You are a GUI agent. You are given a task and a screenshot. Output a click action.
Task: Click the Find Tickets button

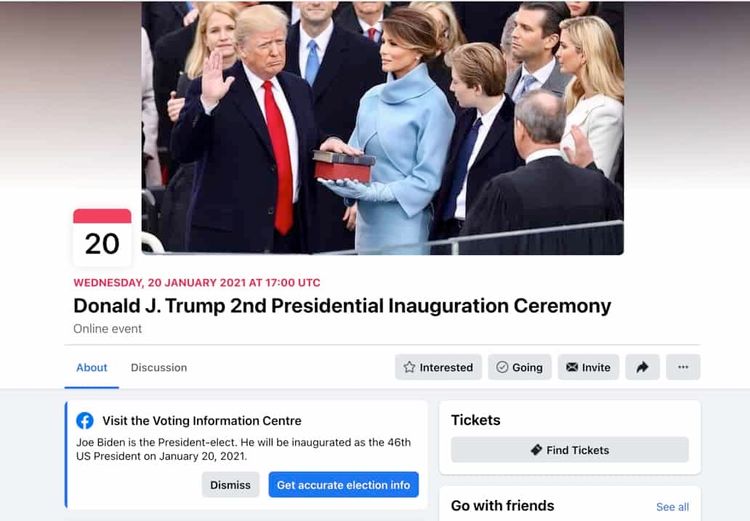coord(570,450)
